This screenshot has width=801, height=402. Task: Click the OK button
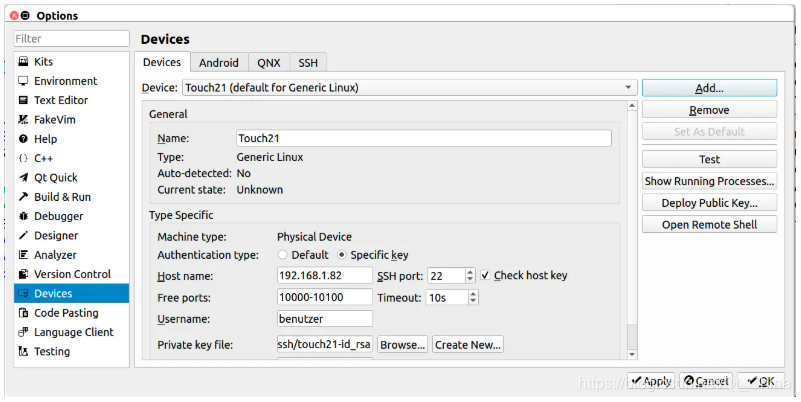click(761, 381)
